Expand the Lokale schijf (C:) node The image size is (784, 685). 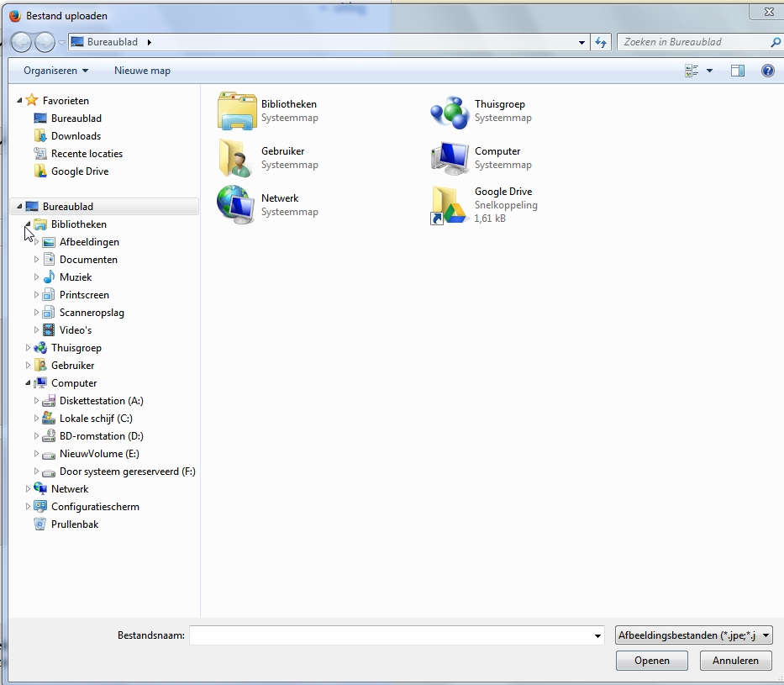tap(36, 419)
